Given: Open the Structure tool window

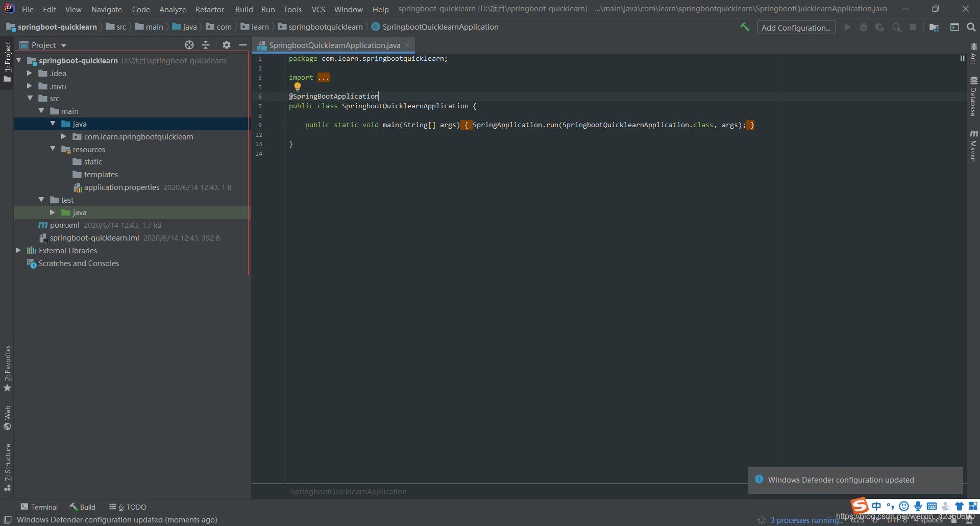Looking at the screenshot, I should 7,467.
